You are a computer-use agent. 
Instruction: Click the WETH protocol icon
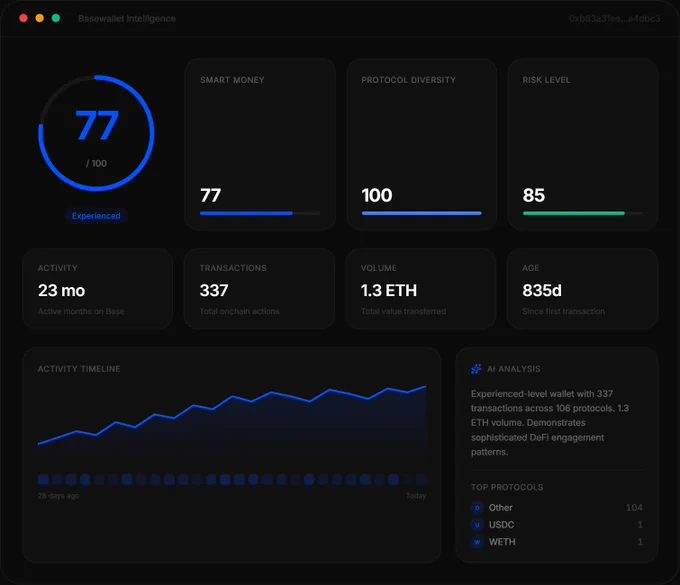(x=477, y=542)
